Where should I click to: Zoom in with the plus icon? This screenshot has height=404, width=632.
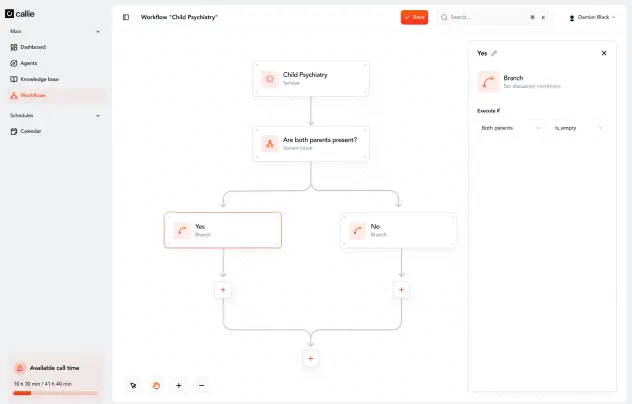179,385
